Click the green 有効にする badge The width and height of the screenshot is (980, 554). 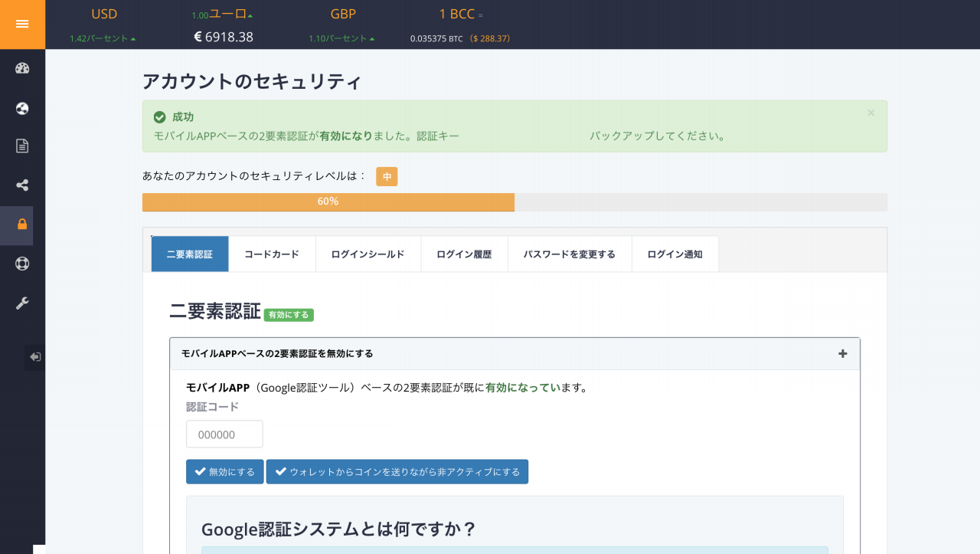click(289, 314)
